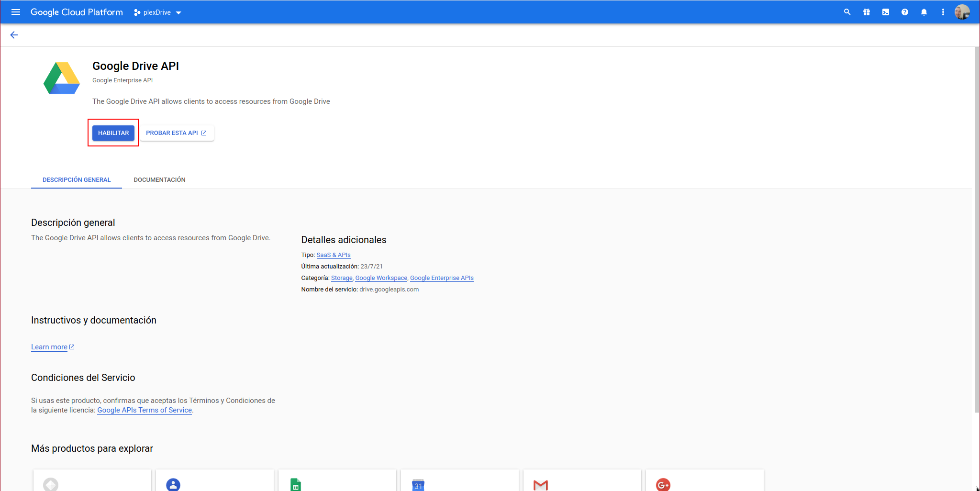Open the main navigation hamburger menu

(16, 12)
